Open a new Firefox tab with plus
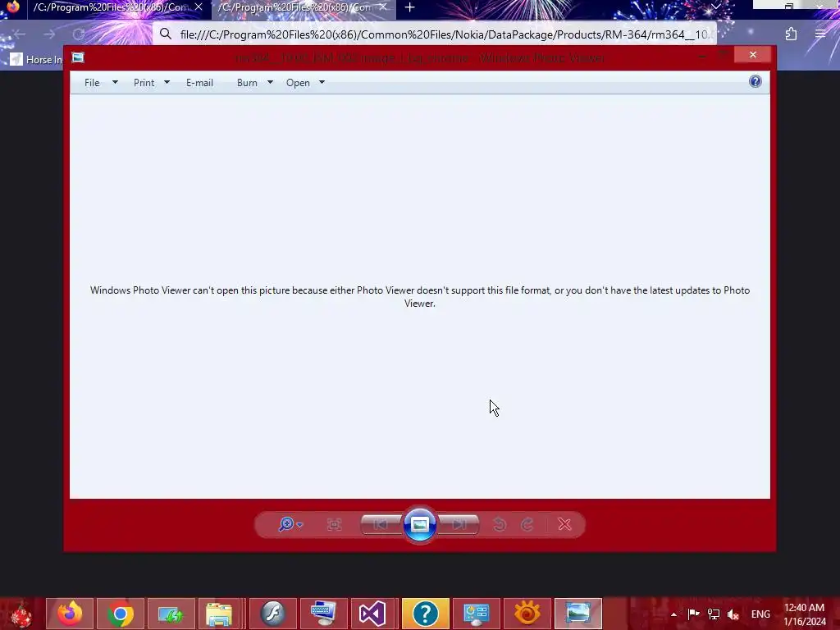Screen dimensions: 840x630 coord(410,7)
